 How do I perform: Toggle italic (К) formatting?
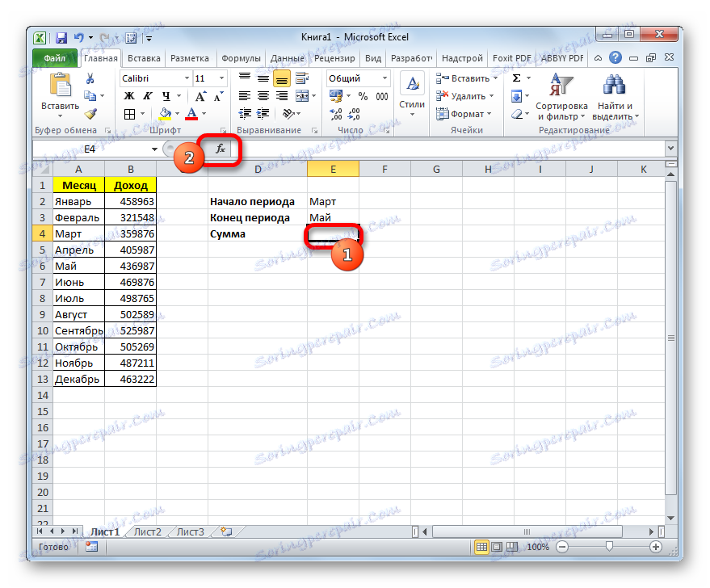tap(148, 96)
